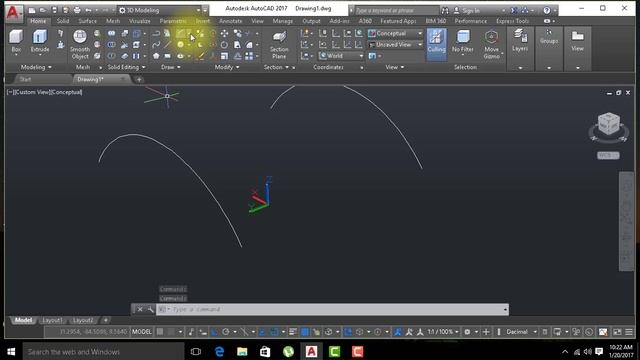Click the Plot printer icon in quick access toolbar
The height and width of the screenshot is (360, 640).
coord(77,10)
